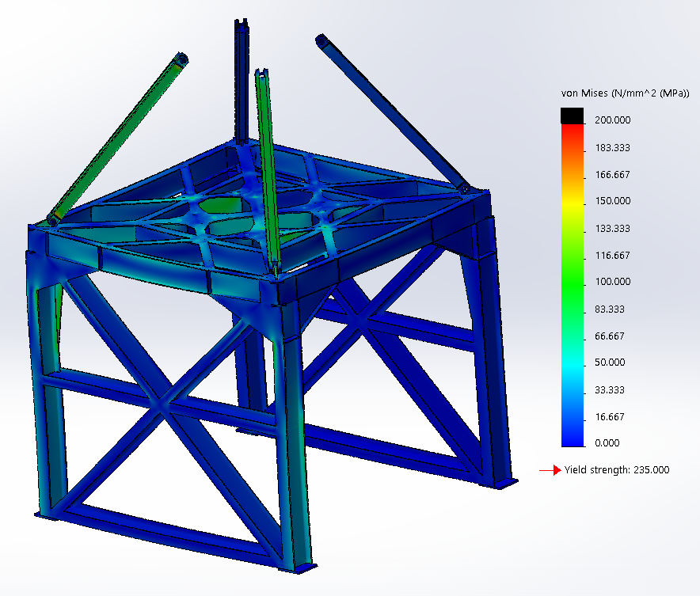Select the black cap atop the color legend
The width and height of the screenshot is (700, 596).
coord(572,116)
